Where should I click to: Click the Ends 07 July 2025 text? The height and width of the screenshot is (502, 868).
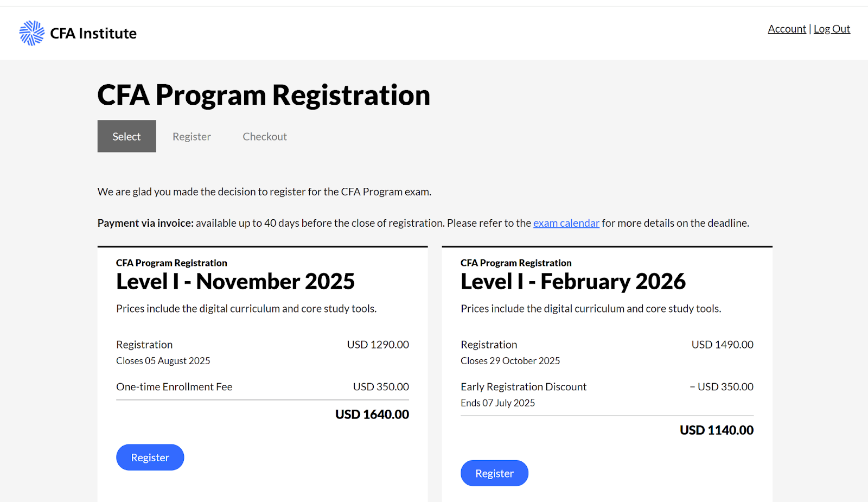point(497,403)
